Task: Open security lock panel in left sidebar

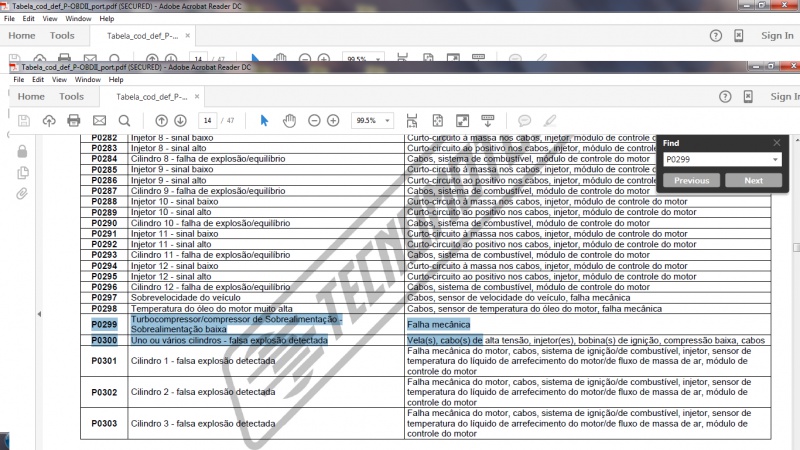Action: click(22, 151)
